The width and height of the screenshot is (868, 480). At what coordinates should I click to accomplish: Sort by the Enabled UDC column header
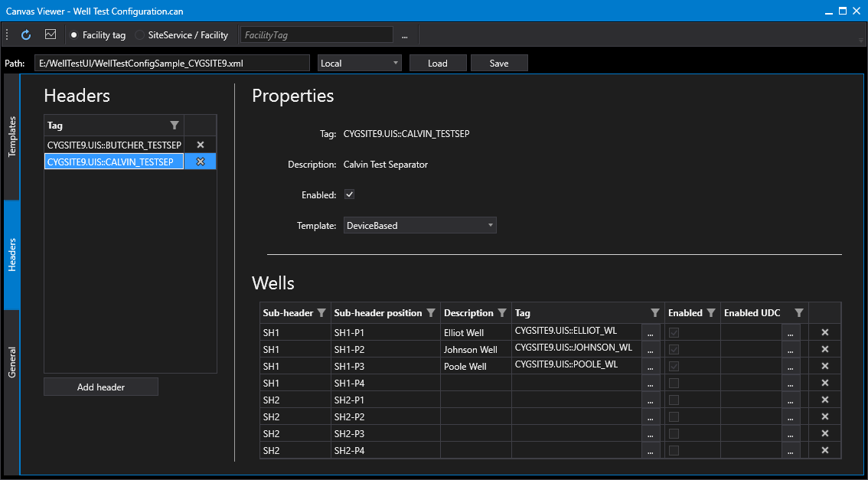752,313
